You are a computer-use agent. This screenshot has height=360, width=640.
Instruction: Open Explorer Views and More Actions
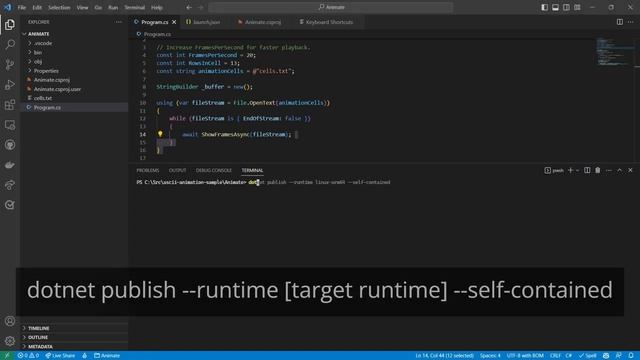[x=118, y=22]
